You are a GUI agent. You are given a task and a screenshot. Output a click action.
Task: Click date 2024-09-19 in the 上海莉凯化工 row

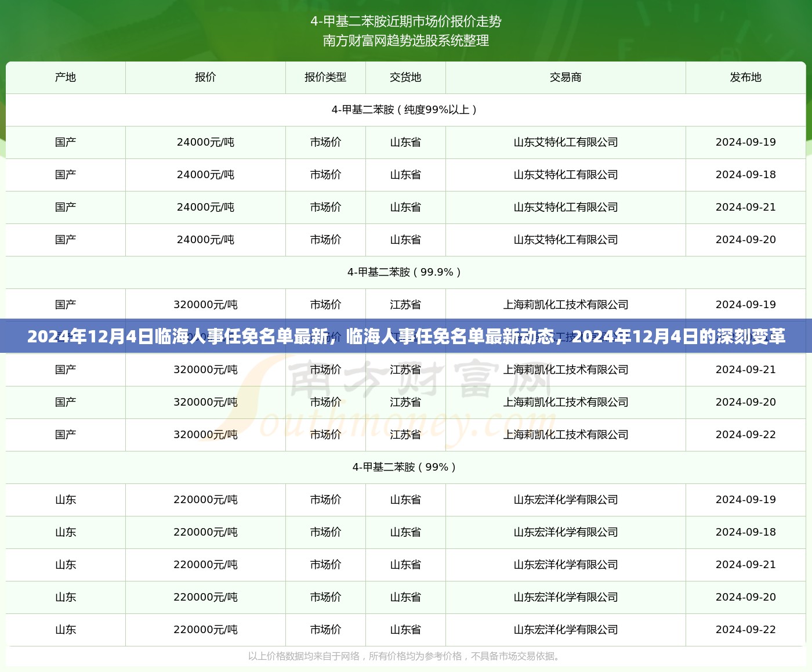click(x=746, y=305)
